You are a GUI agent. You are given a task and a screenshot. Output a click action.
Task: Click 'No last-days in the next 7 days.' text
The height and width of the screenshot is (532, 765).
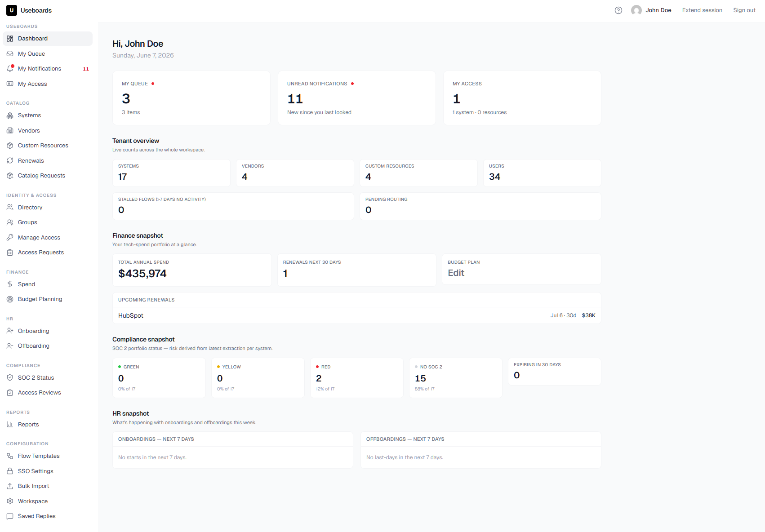tap(405, 457)
